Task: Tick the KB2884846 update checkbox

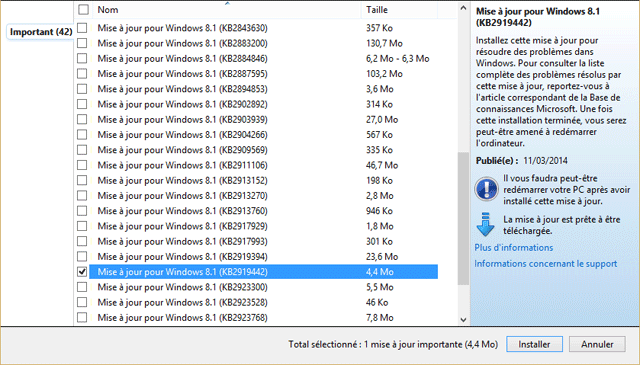Action: click(82, 58)
